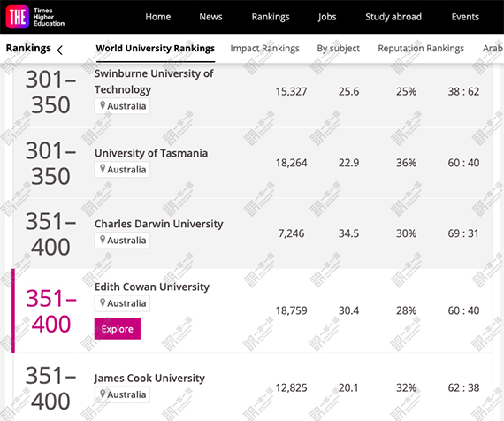Screen dimensions: 504x421
Task: Click the 60 : 40 ratio for Edith Cowan
Action: click(463, 310)
